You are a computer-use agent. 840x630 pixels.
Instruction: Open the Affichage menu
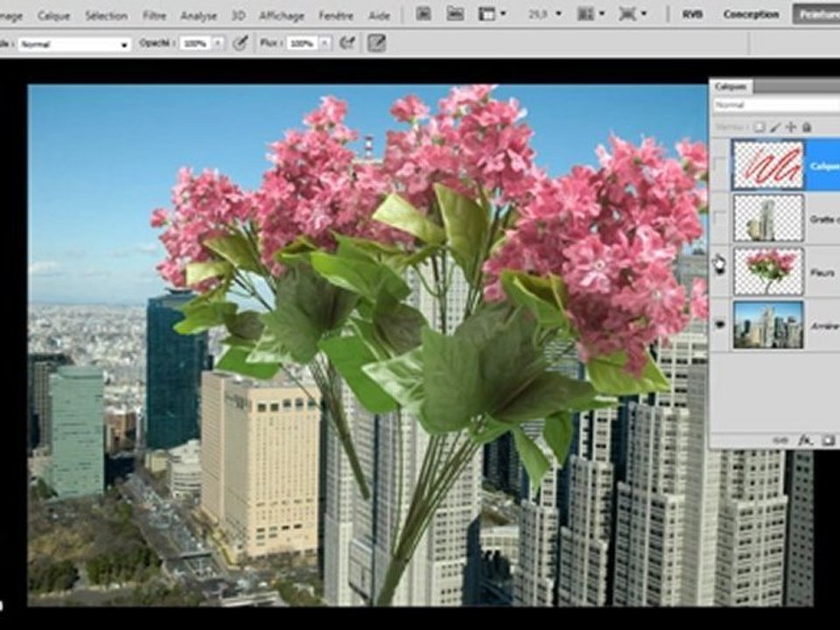click(282, 16)
